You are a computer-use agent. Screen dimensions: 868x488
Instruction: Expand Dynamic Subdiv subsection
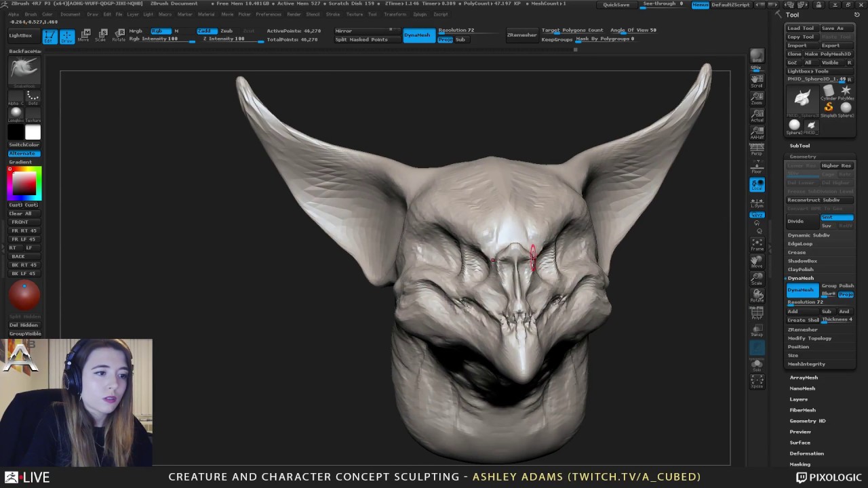pos(808,235)
